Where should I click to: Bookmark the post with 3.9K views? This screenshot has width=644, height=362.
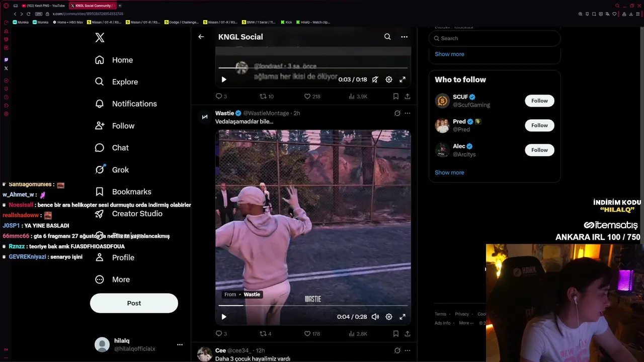click(396, 97)
